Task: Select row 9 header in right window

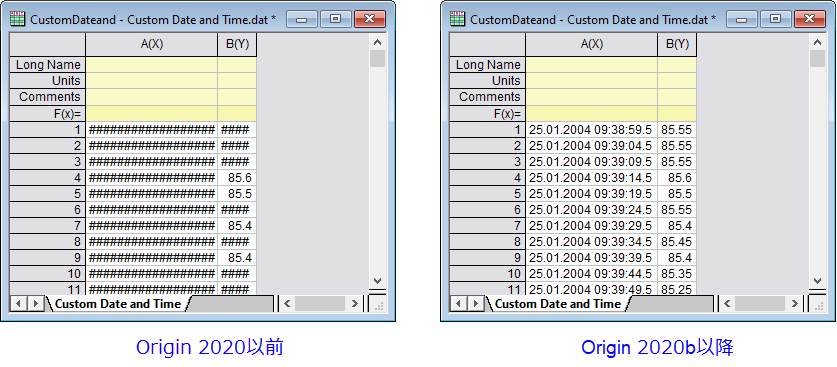Action: tap(488, 258)
